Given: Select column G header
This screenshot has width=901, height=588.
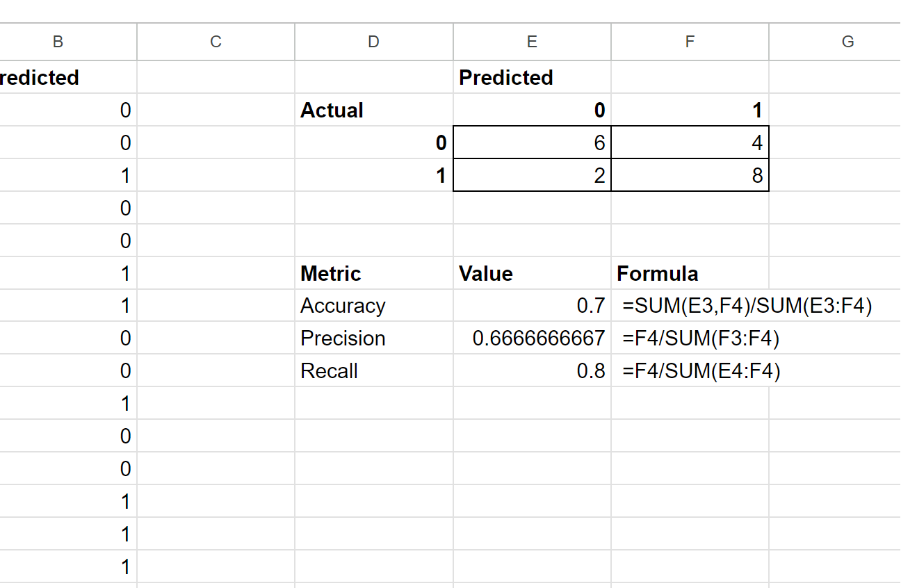Looking at the screenshot, I should pos(835,42).
